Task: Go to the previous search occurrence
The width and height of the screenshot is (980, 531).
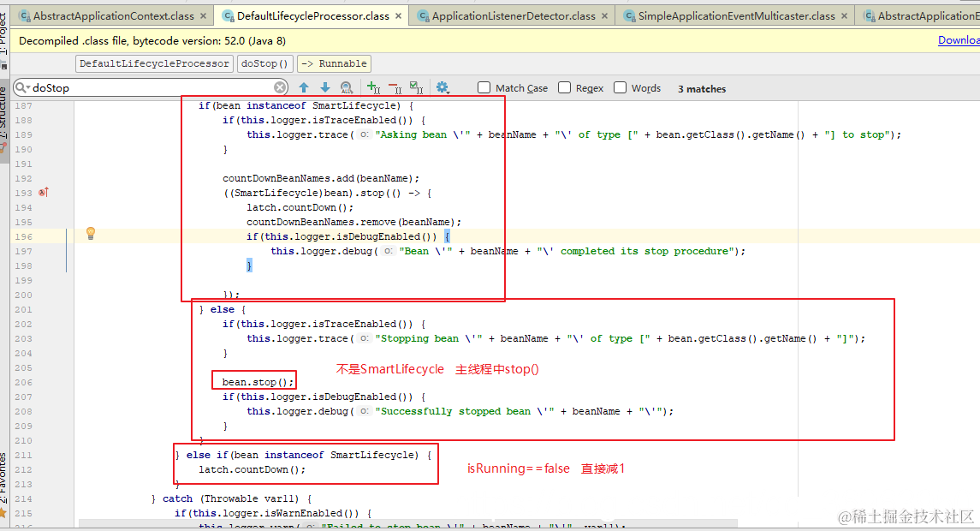Action: point(304,87)
